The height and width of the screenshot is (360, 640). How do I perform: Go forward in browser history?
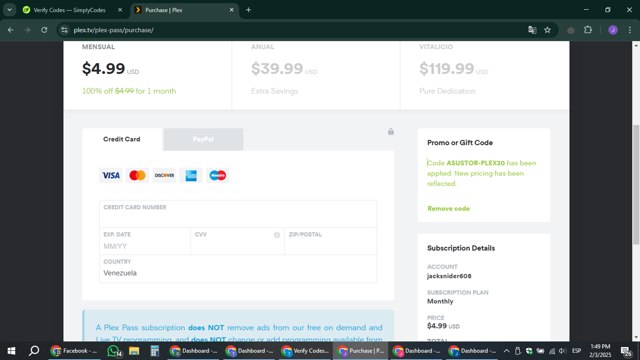(27, 30)
